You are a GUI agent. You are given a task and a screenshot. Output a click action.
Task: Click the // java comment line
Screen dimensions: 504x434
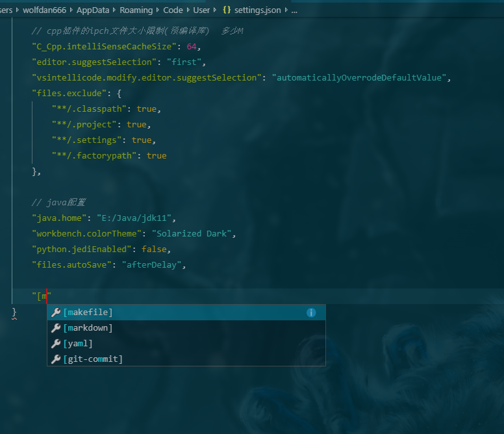coord(59,203)
